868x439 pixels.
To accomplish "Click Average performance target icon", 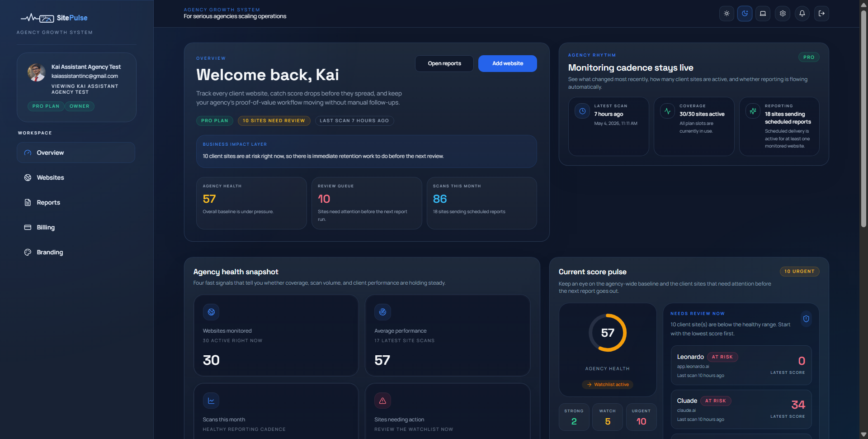I will [382, 312].
